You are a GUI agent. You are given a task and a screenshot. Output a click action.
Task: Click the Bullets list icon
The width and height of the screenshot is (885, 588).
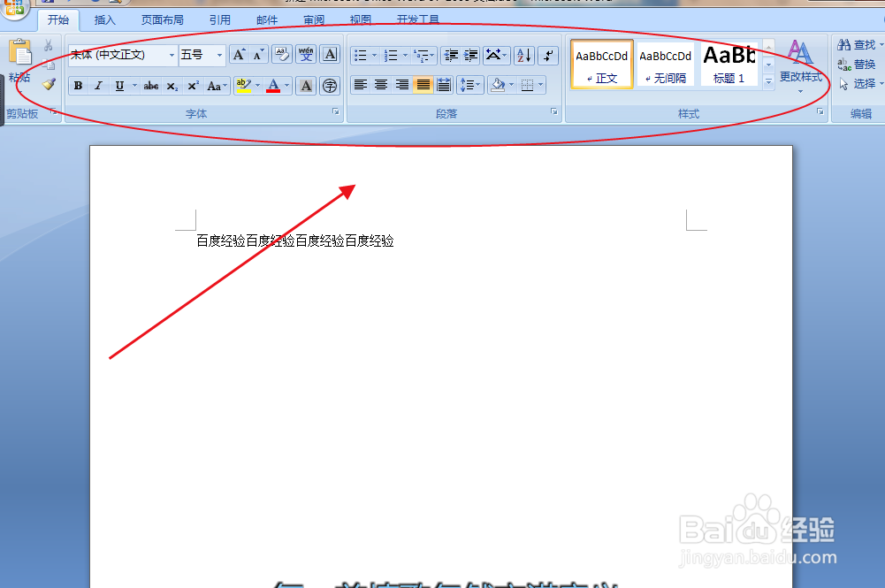(x=361, y=56)
